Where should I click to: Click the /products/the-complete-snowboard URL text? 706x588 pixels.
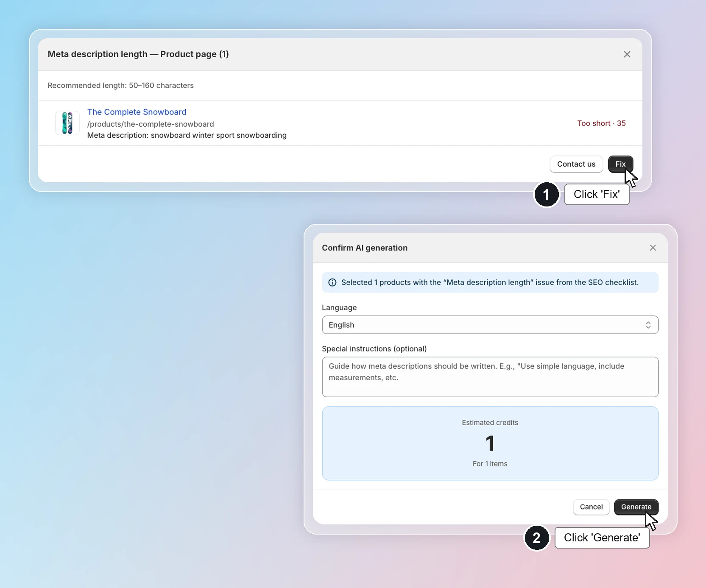pos(151,124)
